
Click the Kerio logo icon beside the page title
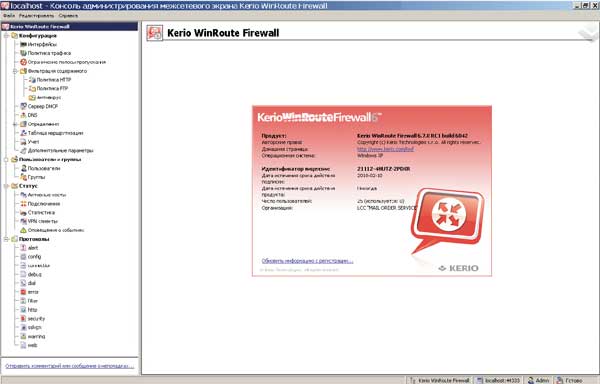coord(155,33)
